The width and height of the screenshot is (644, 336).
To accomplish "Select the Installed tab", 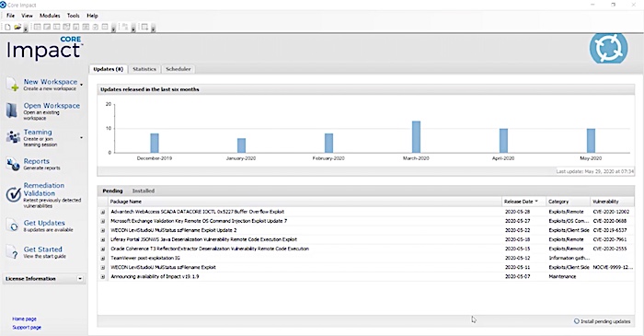I will [144, 191].
